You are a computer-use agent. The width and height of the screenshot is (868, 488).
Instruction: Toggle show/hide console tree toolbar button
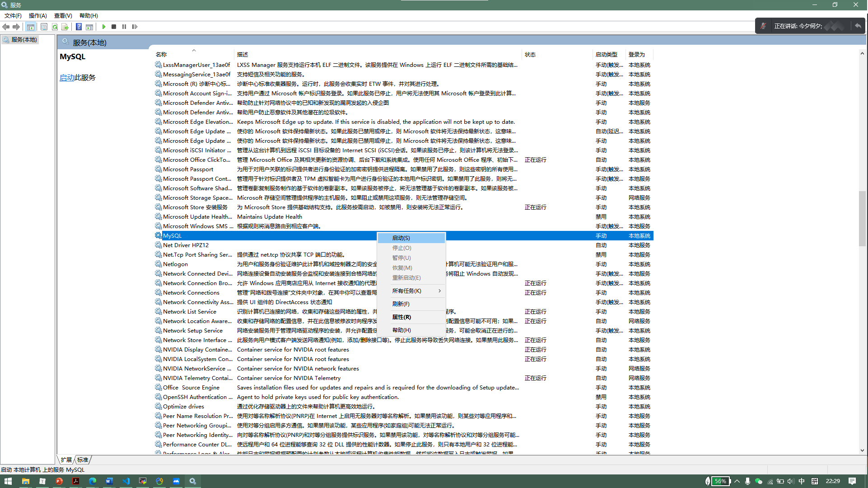click(x=30, y=27)
